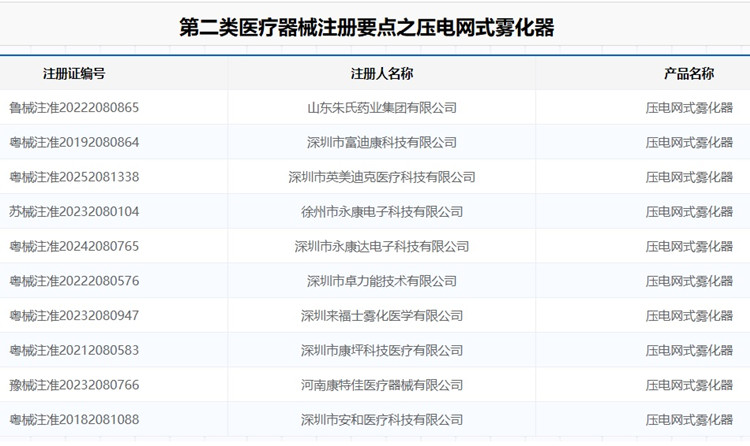Viewport: 750px width, 446px height.
Task: Open registration entry 豫械注准20232080766
Action: pyautogui.click(x=74, y=385)
